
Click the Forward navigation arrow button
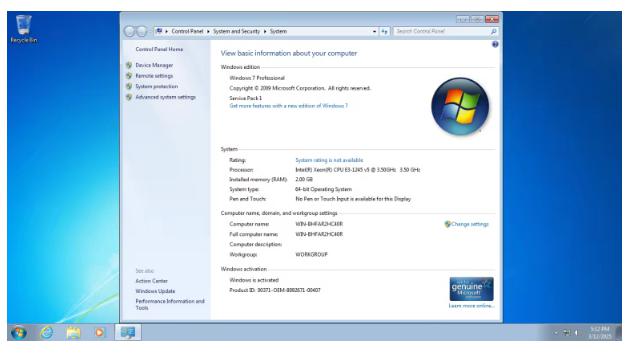142,31
